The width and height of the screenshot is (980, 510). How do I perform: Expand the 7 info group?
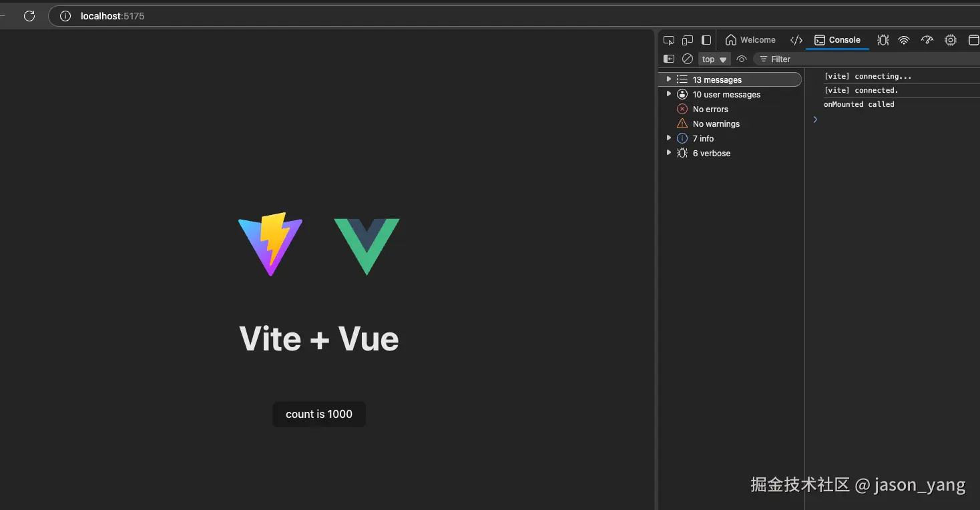tap(669, 138)
